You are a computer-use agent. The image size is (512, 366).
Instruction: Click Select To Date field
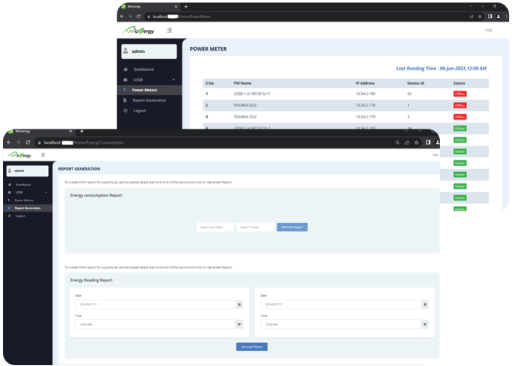click(255, 227)
